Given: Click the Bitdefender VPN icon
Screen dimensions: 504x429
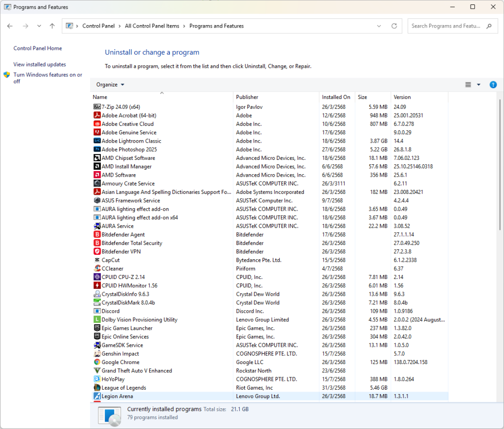Looking at the screenshot, I should [x=97, y=251].
